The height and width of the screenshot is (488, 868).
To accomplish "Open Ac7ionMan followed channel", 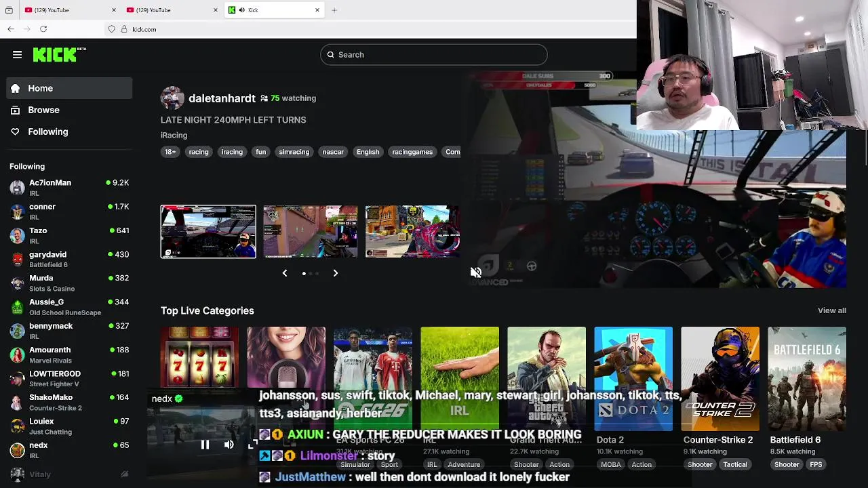I will (69, 188).
